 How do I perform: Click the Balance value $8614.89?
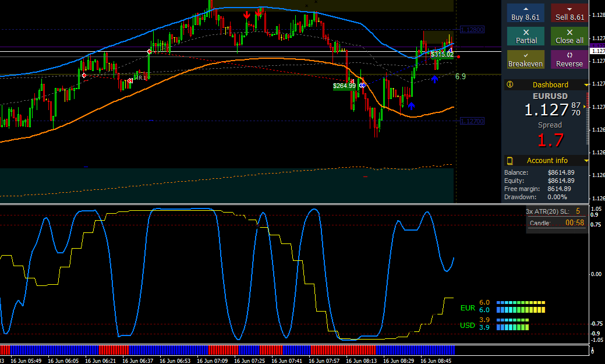pyautogui.click(x=561, y=172)
